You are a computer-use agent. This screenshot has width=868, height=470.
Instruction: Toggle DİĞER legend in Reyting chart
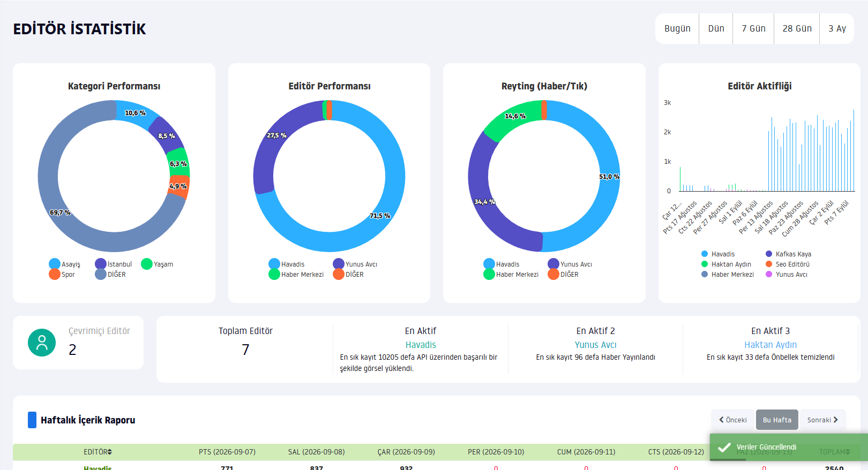pos(563,274)
